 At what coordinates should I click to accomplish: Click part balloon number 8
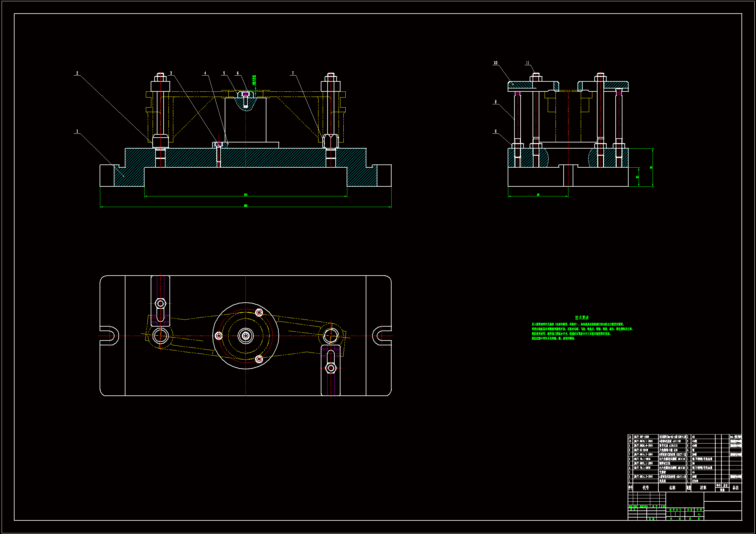496,131
